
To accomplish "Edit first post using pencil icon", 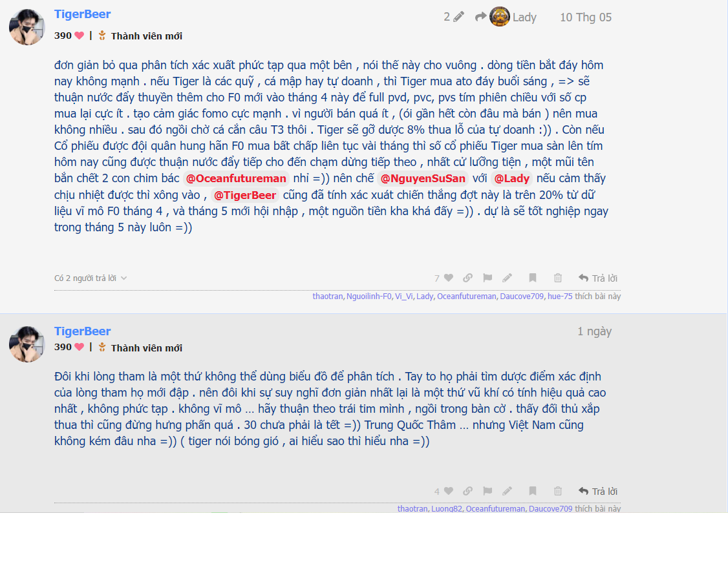I will point(507,278).
